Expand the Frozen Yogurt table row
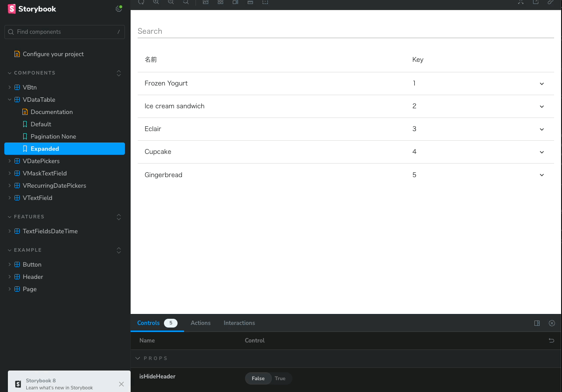The width and height of the screenshot is (562, 392). tap(542, 83)
